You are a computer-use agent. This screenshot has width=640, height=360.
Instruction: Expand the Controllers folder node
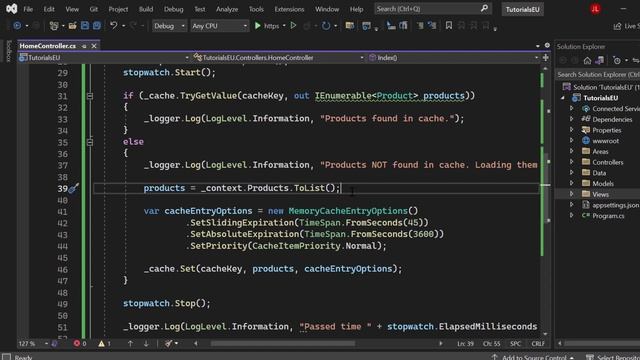[x=571, y=162]
